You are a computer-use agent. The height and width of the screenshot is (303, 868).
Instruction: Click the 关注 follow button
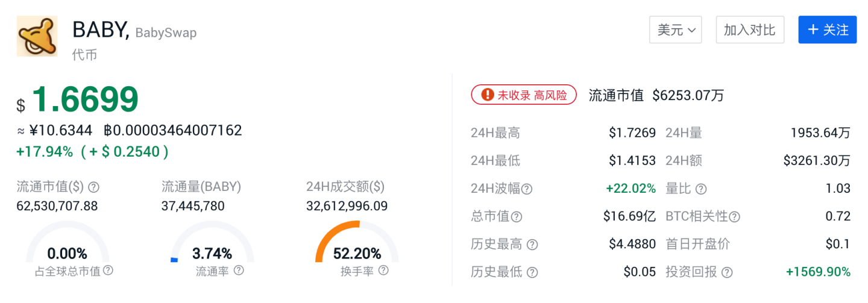[827, 30]
